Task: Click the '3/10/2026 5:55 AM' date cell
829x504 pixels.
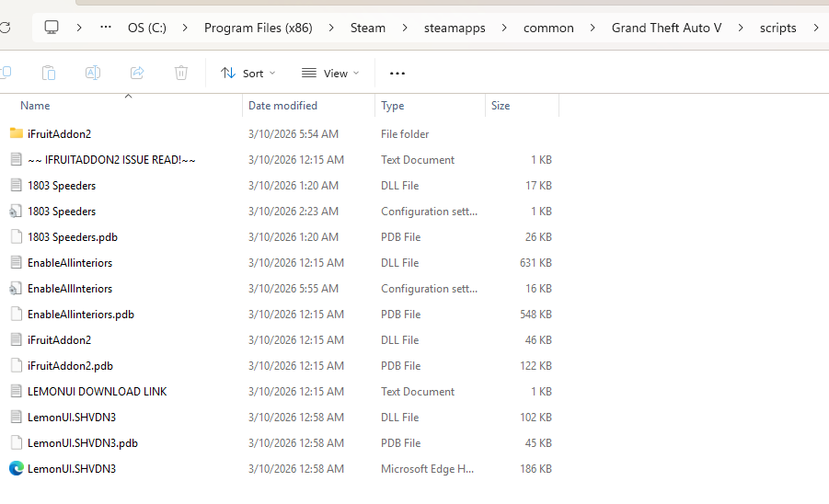Action: tap(294, 289)
